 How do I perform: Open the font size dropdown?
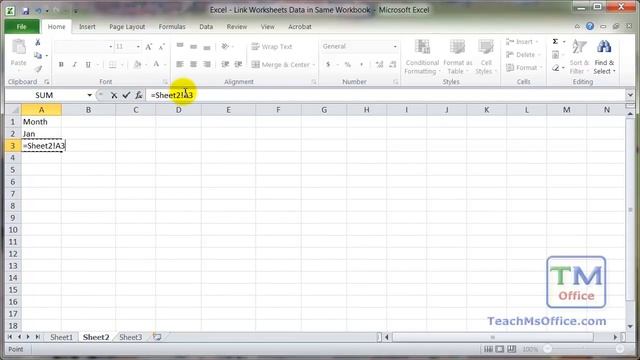[138, 47]
